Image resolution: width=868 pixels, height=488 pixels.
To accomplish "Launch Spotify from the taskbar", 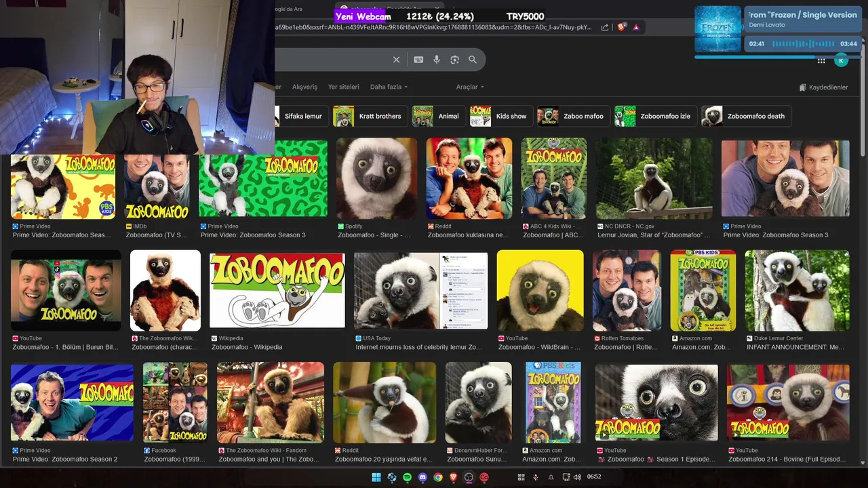I will point(408,477).
